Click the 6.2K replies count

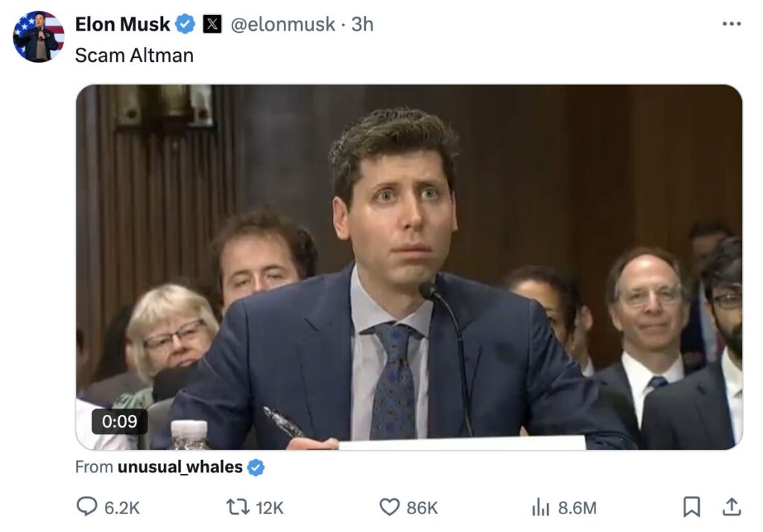[122, 507]
